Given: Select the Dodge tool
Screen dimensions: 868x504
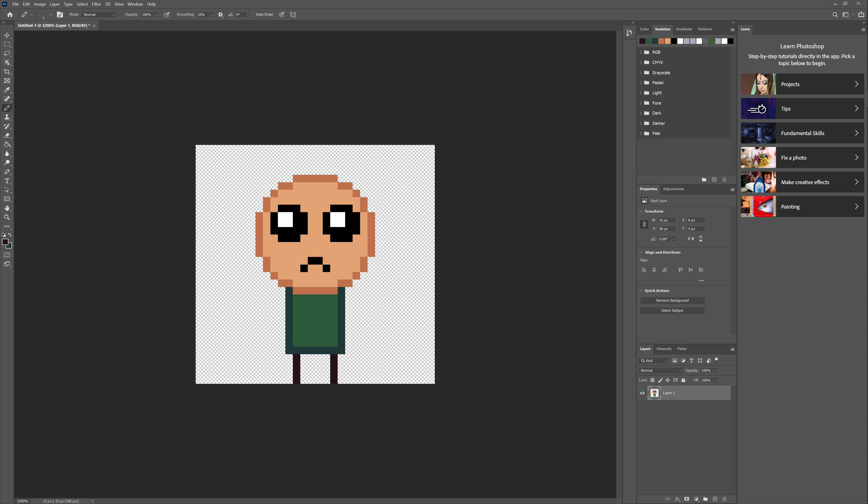Looking at the screenshot, I should point(7,162).
